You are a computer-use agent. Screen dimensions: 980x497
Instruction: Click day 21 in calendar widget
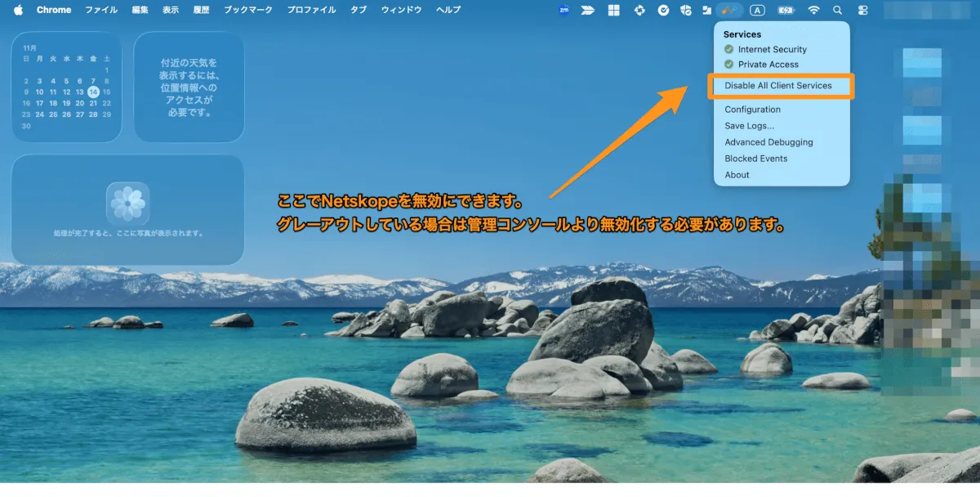click(93, 104)
